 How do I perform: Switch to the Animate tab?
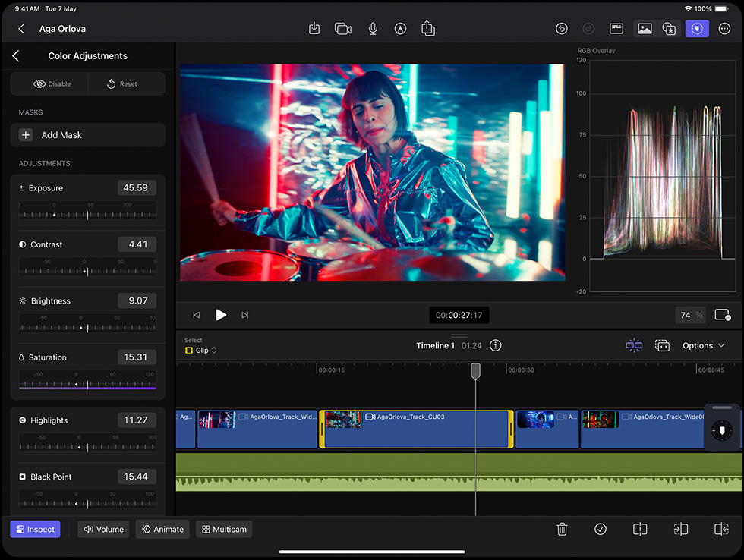[x=162, y=529]
